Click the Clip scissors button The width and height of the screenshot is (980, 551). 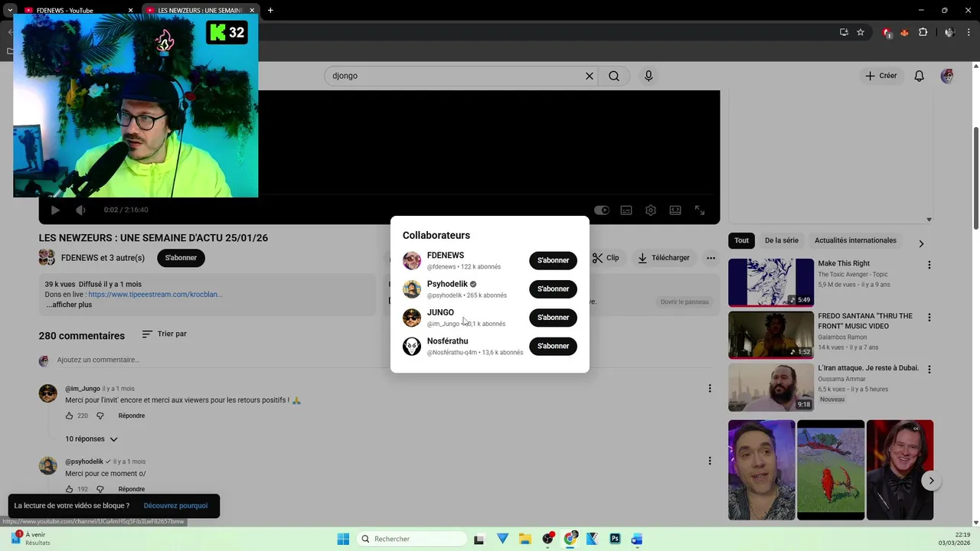point(606,258)
